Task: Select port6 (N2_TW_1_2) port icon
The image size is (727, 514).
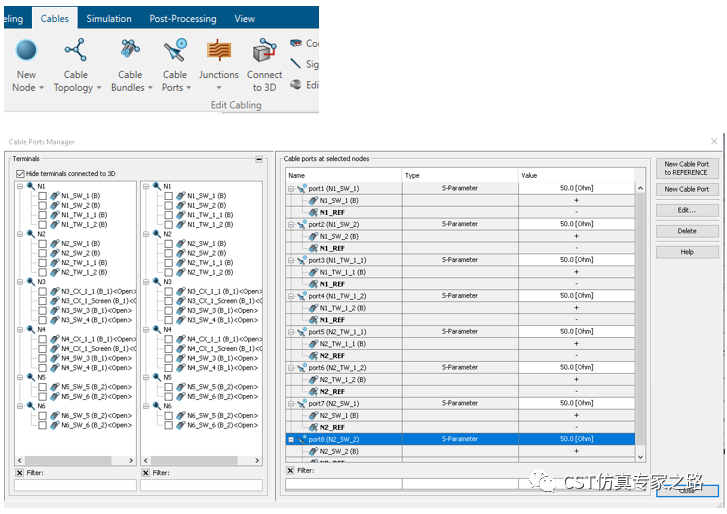Action: click(302, 368)
